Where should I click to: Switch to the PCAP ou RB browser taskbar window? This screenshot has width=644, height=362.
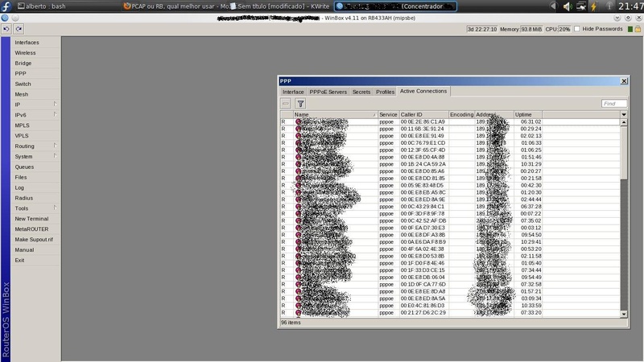(x=175, y=6)
